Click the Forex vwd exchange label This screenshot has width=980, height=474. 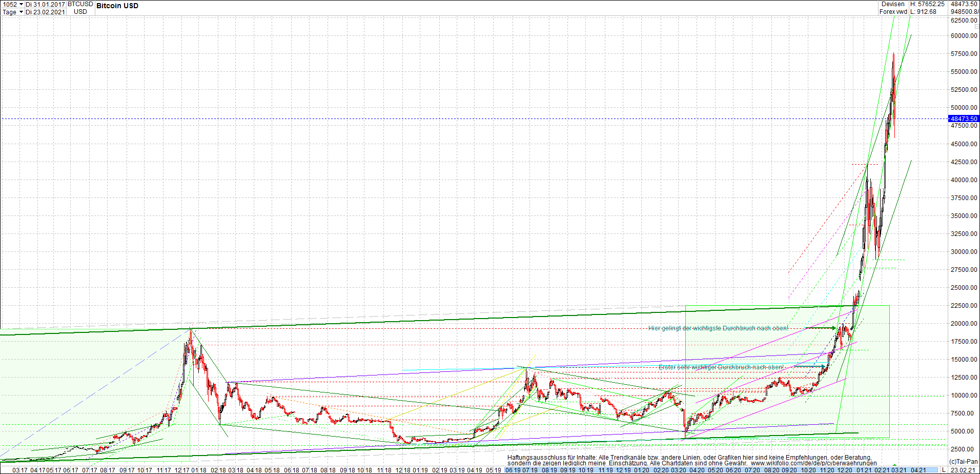893,12
